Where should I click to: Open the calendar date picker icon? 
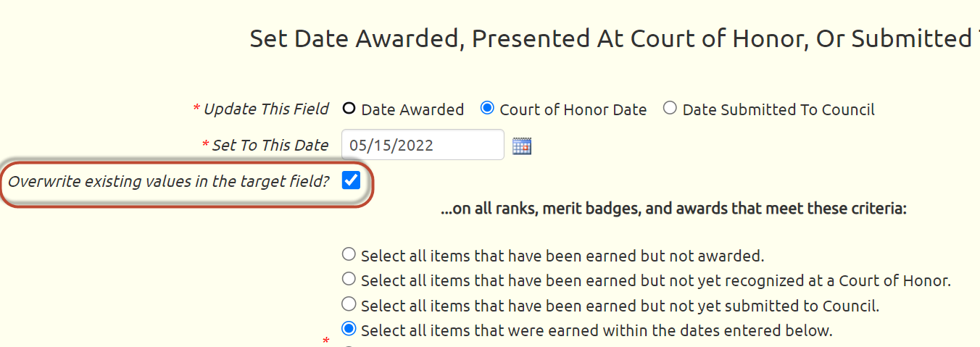(x=522, y=146)
